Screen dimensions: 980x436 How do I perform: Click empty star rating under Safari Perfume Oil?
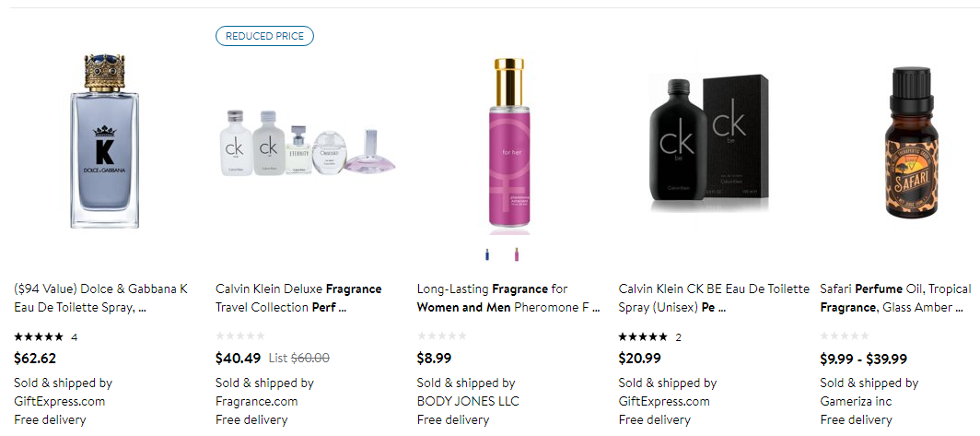pos(845,336)
